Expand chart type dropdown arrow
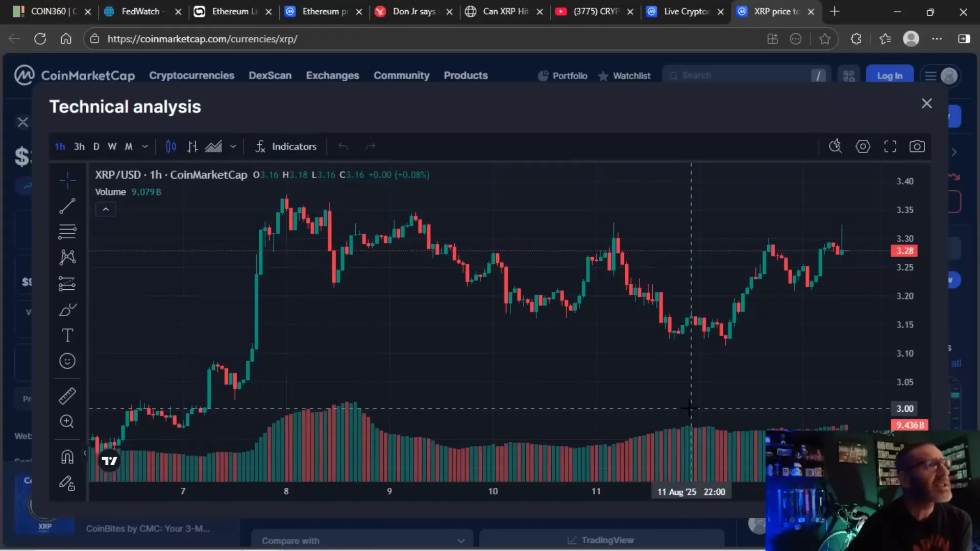980x551 pixels. (233, 147)
